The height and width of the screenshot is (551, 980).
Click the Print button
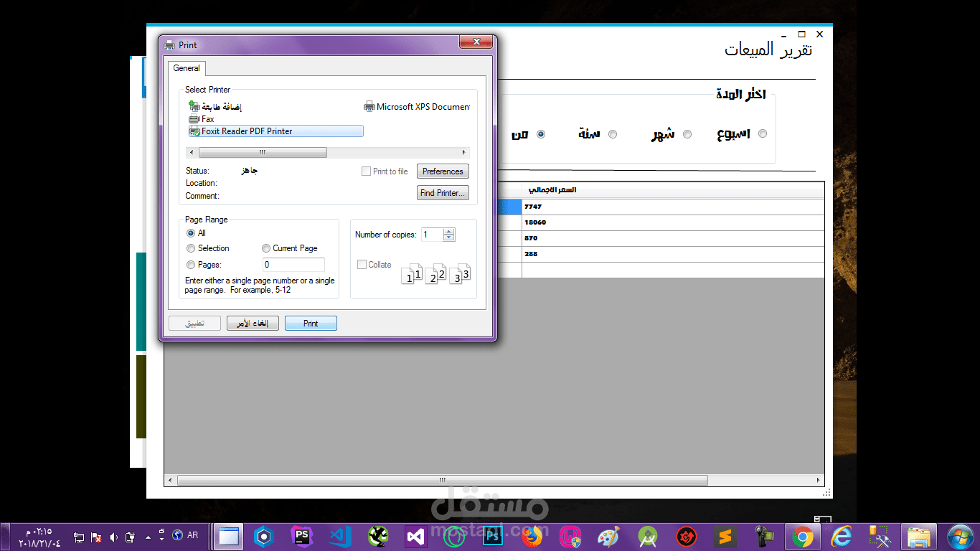click(x=311, y=324)
